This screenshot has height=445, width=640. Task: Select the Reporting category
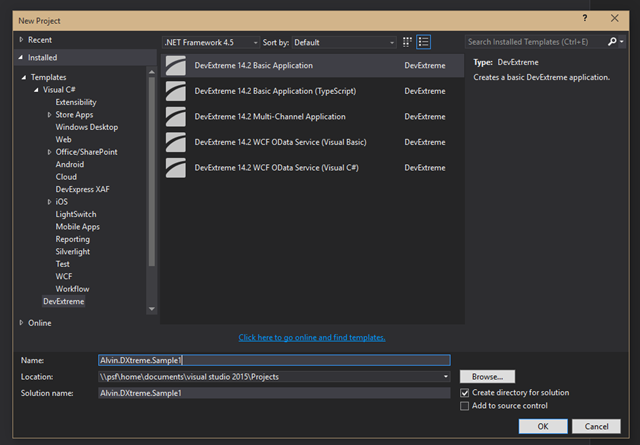(73, 239)
